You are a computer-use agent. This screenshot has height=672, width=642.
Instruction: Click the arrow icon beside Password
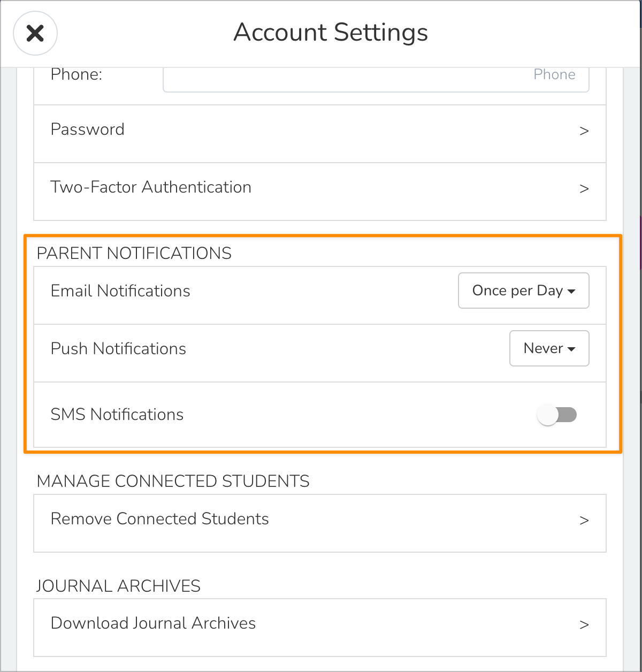584,131
